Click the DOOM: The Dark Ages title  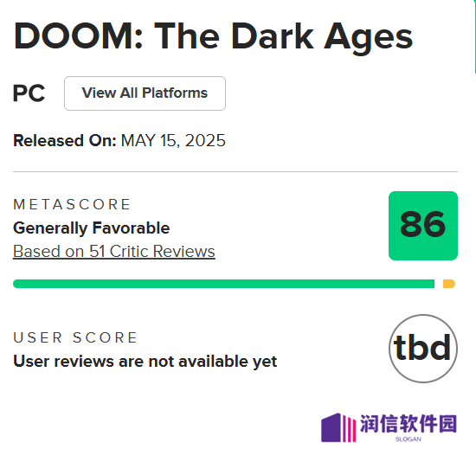pyautogui.click(x=213, y=37)
